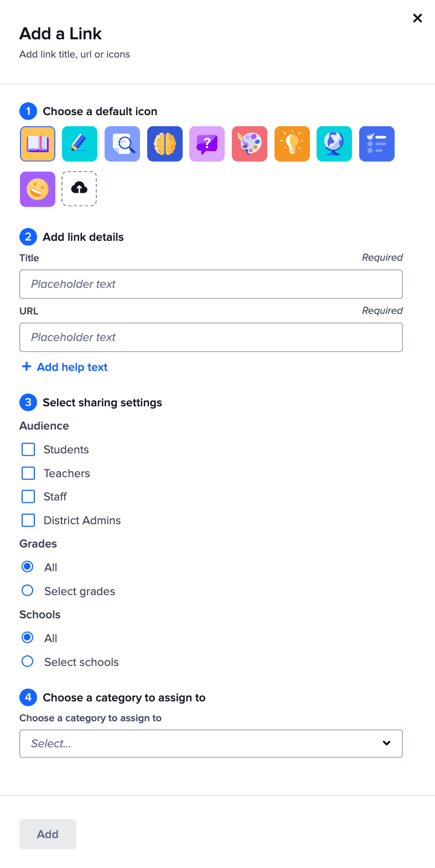Click the Add help text link
The width and height of the screenshot is (435, 868).
click(64, 367)
